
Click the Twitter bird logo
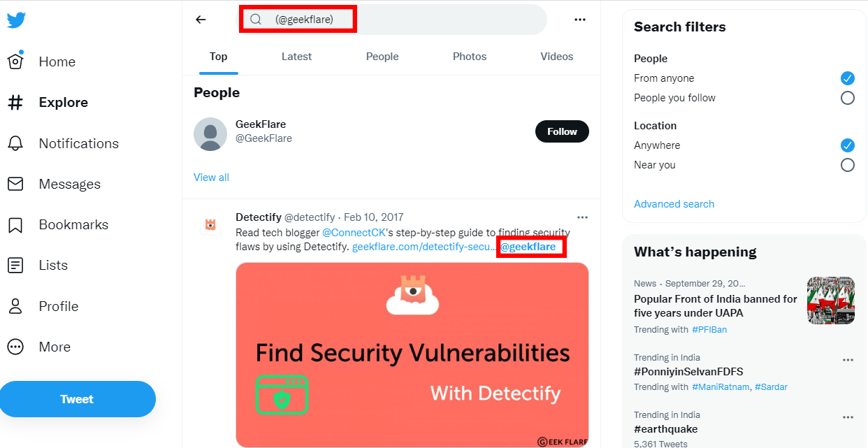[x=16, y=20]
